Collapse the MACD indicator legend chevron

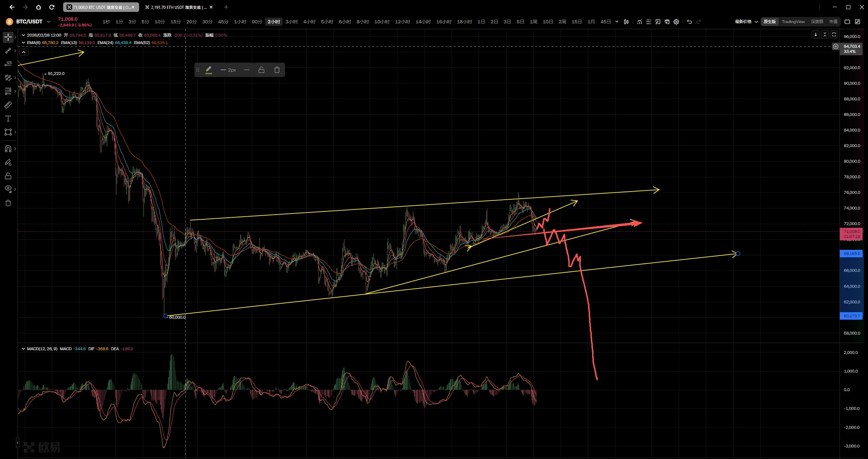coord(23,348)
